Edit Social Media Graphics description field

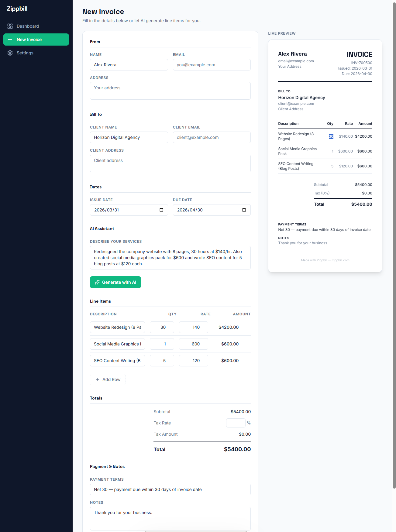(x=117, y=344)
